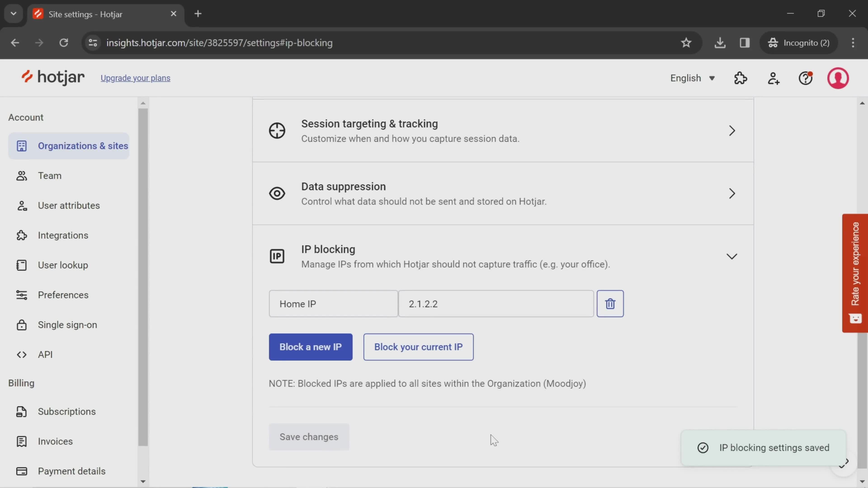The width and height of the screenshot is (868, 488).
Task: Expand the Session targeting arrow
Action: (732, 131)
